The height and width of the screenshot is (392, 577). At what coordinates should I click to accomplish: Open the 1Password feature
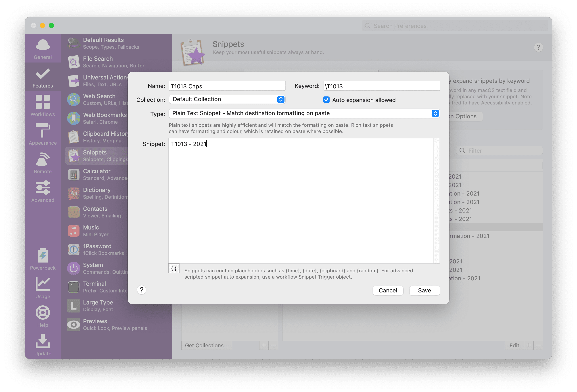pyautogui.click(x=97, y=250)
